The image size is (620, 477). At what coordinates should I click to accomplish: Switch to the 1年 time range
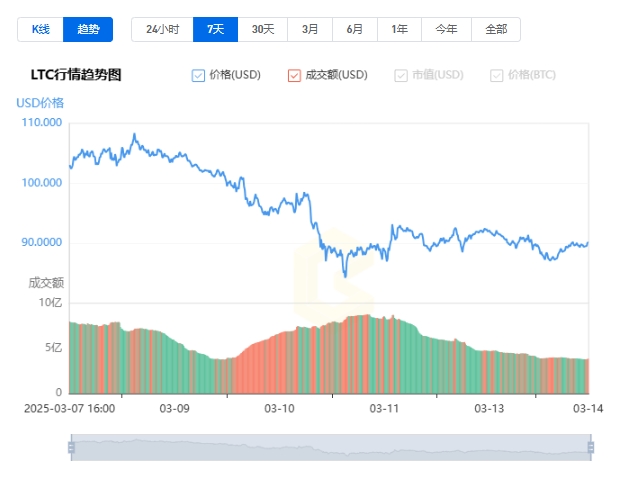click(x=399, y=29)
